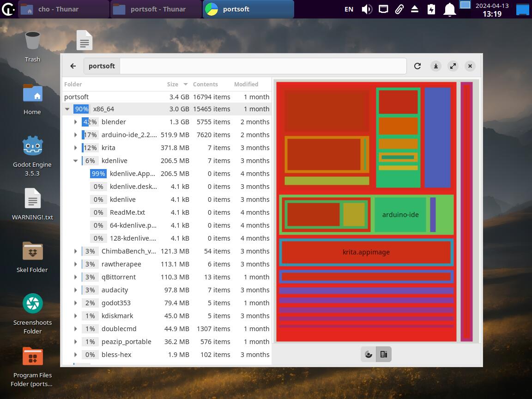Open Godot Engine 3.5.3 desktop icon
The height and width of the screenshot is (399, 532).
(32, 147)
